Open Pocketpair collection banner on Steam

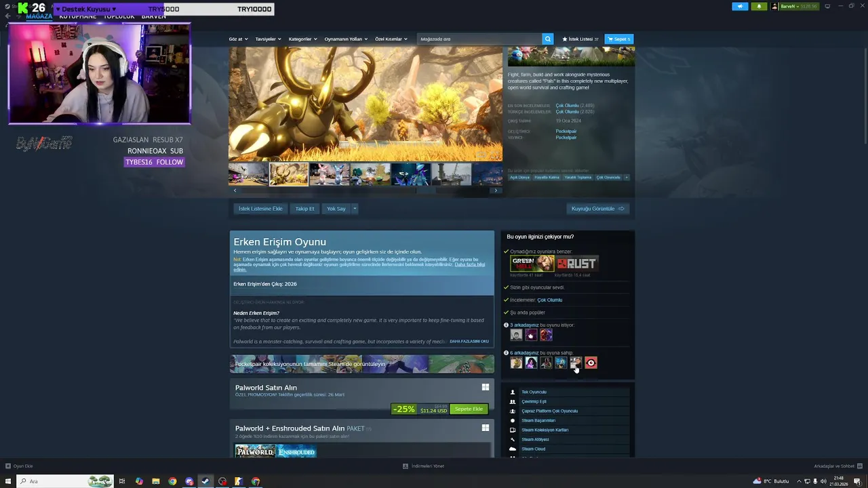click(362, 364)
